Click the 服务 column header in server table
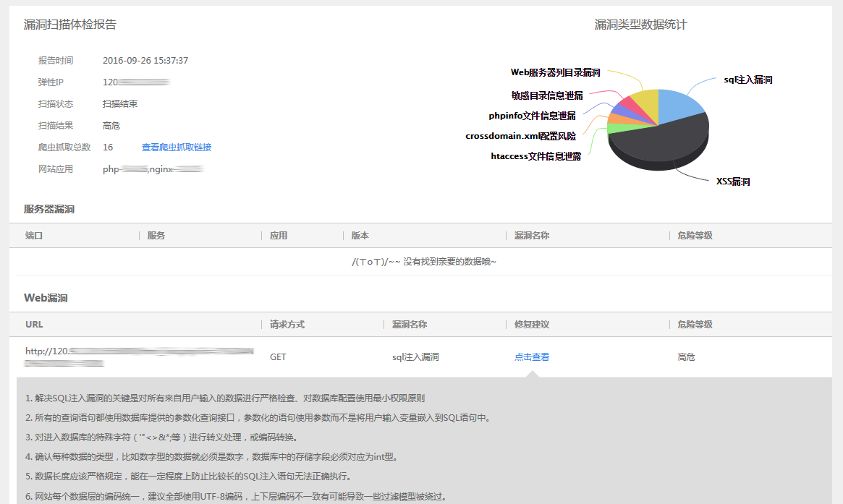The image size is (843, 504). (x=156, y=236)
